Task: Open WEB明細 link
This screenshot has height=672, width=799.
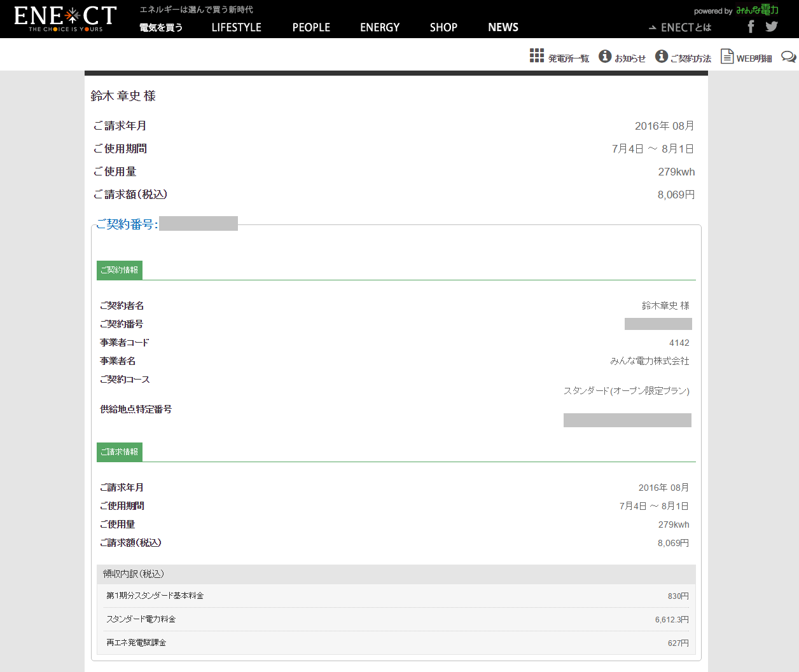Action: pyautogui.click(x=754, y=58)
